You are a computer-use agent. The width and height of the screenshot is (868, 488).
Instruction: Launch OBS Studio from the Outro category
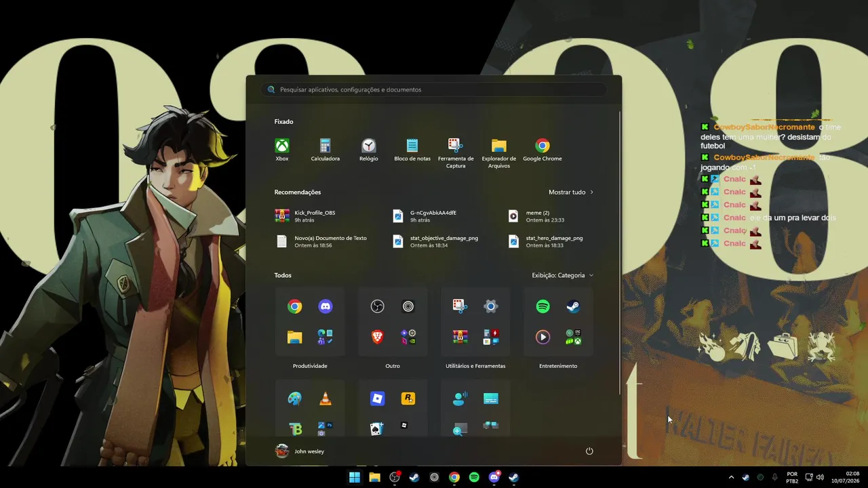[378, 306]
